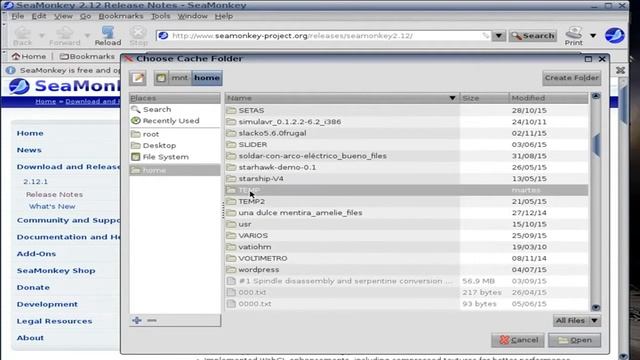Click the URL address field
Image resolution: width=640 pixels, height=360 pixels.
(324, 36)
